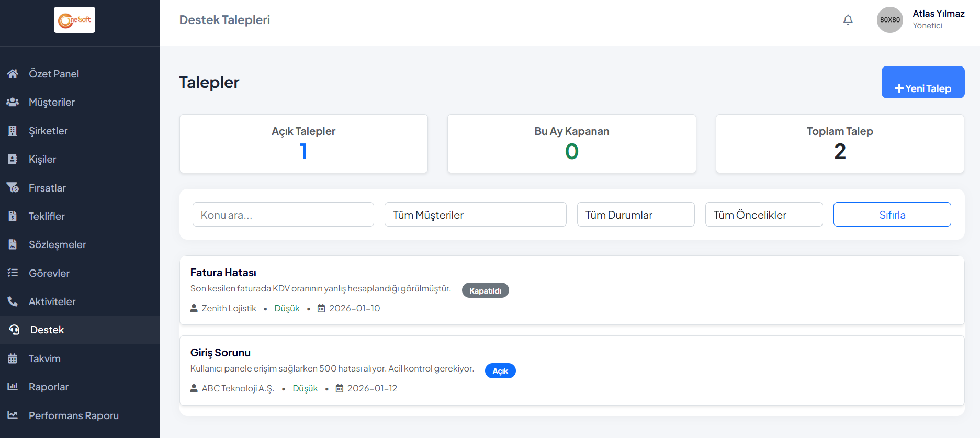Click the Müşteriler people icon
The width and height of the screenshot is (980, 438).
point(13,102)
